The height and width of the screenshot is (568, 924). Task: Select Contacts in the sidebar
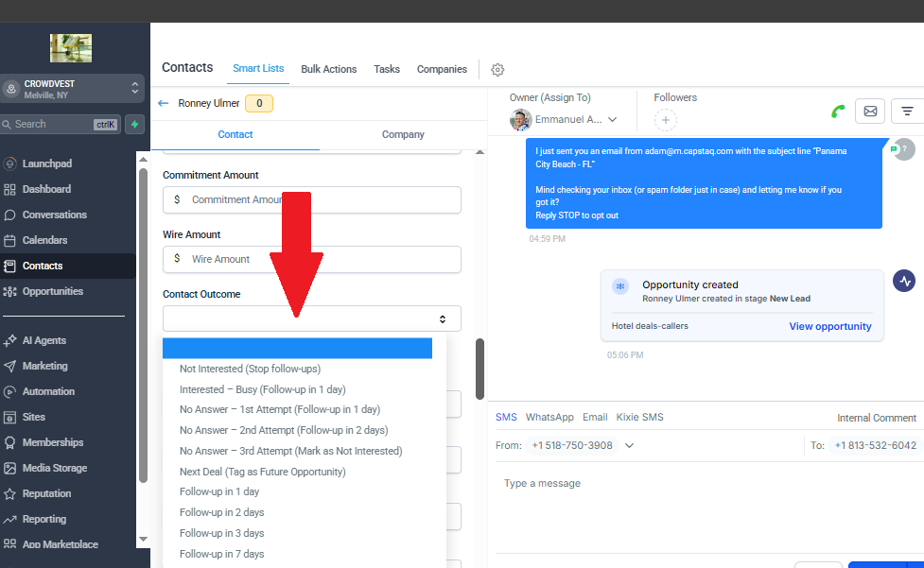43,267
